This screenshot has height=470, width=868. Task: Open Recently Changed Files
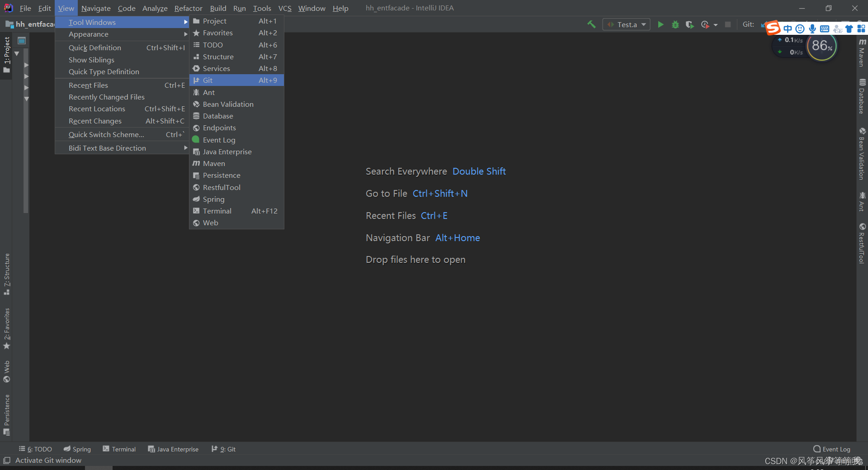(x=122, y=97)
